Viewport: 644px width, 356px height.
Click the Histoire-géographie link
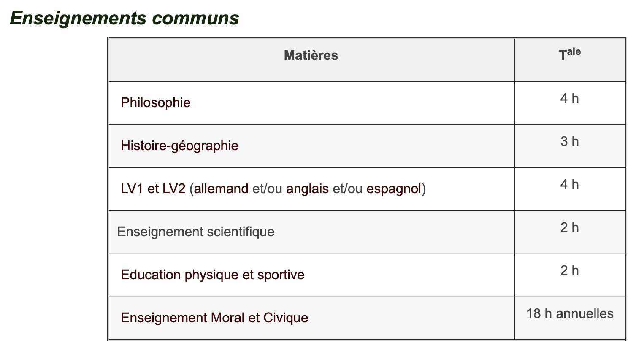(179, 146)
